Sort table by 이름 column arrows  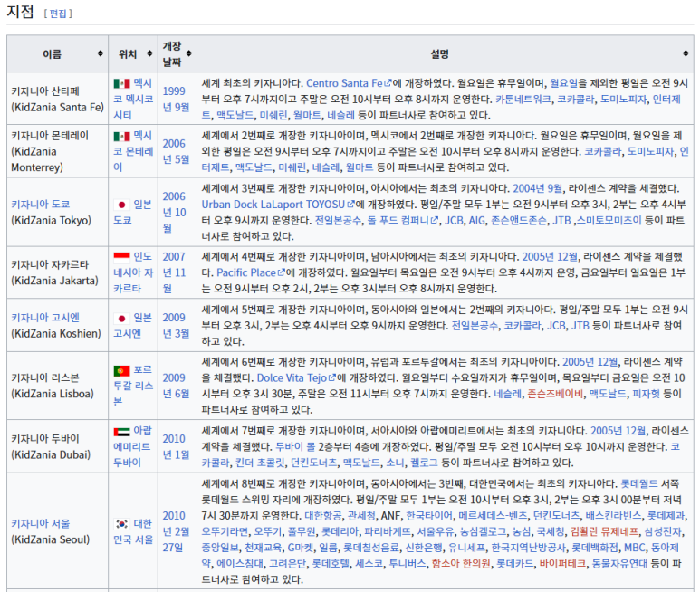pos(101,53)
